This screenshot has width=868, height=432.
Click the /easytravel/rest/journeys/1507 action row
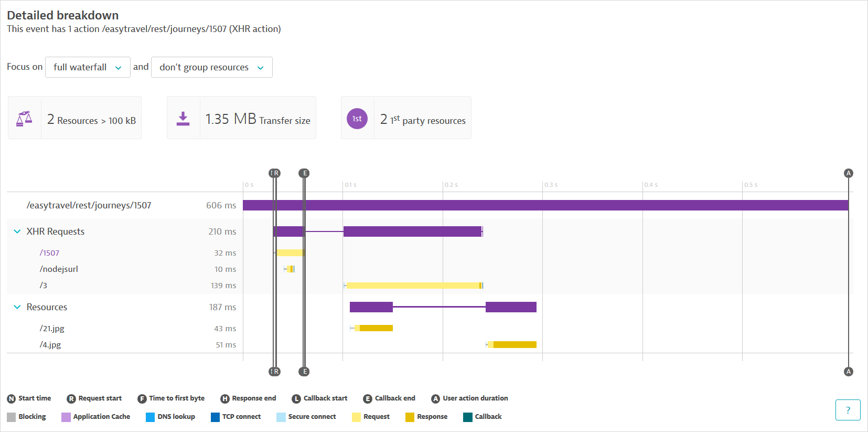coord(430,205)
